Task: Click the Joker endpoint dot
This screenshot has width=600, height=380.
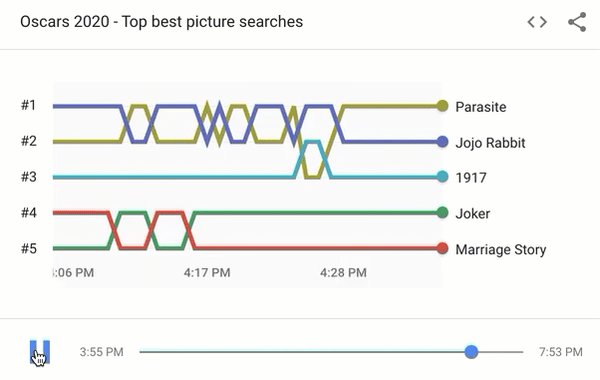Action: (x=442, y=212)
